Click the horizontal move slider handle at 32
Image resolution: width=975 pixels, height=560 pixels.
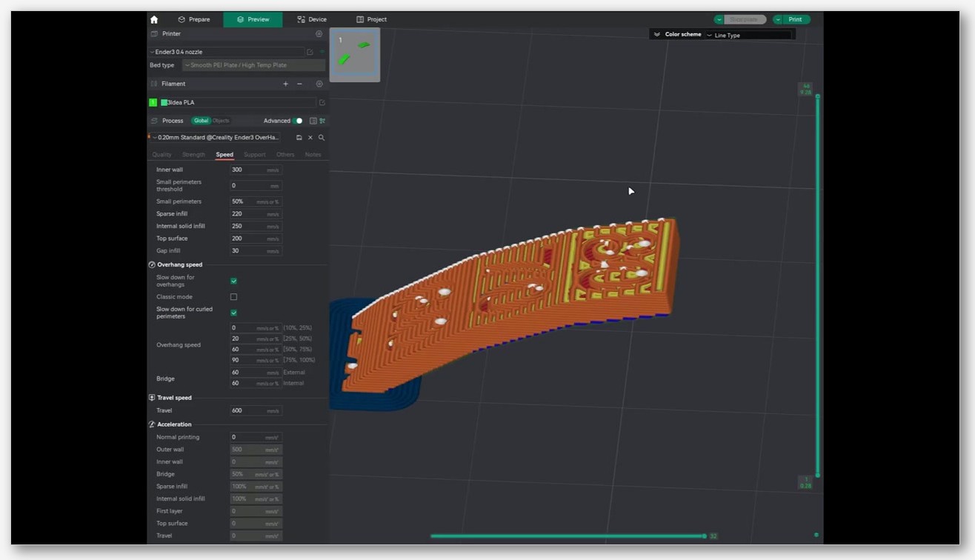pos(705,536)
